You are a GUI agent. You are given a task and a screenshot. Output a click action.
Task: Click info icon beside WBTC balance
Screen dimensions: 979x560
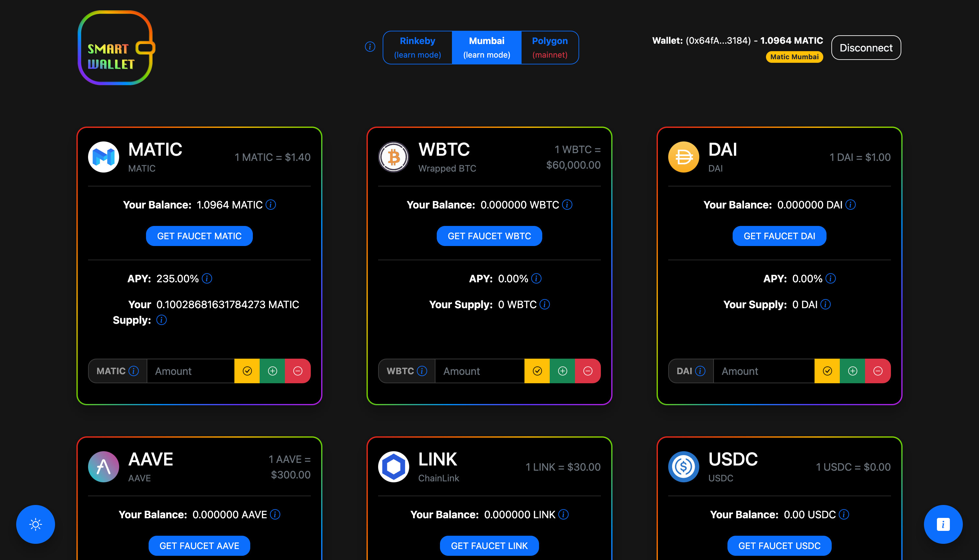click(x=567, y=205)
